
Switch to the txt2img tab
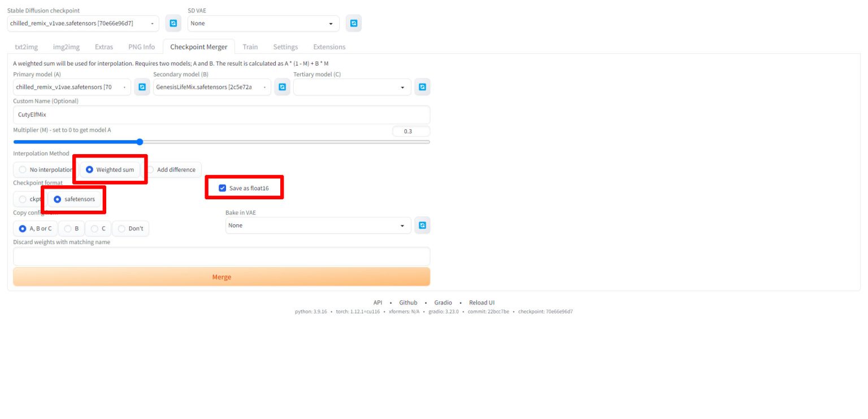tap(26, 47)
